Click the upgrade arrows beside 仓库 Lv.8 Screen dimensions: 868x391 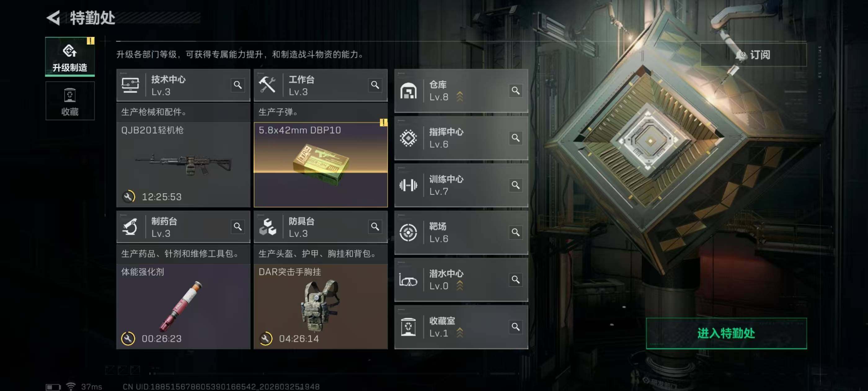coord(460,97)
